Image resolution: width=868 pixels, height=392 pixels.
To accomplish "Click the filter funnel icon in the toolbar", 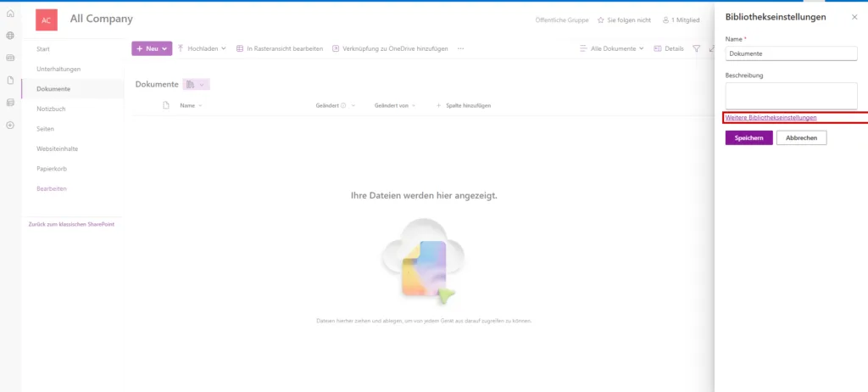I will pos(696,48).
